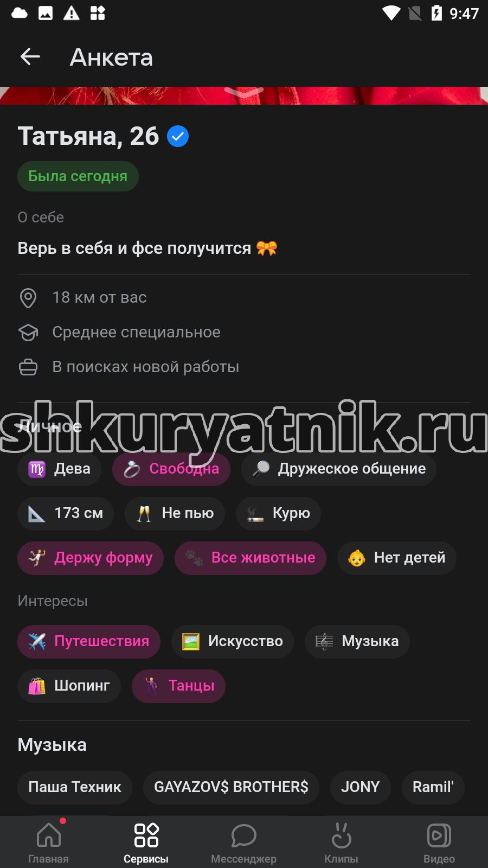Viewport: 488px width, 868px height.
Task: Open the Видео icon in bottom bar
Action: [439, 843]
